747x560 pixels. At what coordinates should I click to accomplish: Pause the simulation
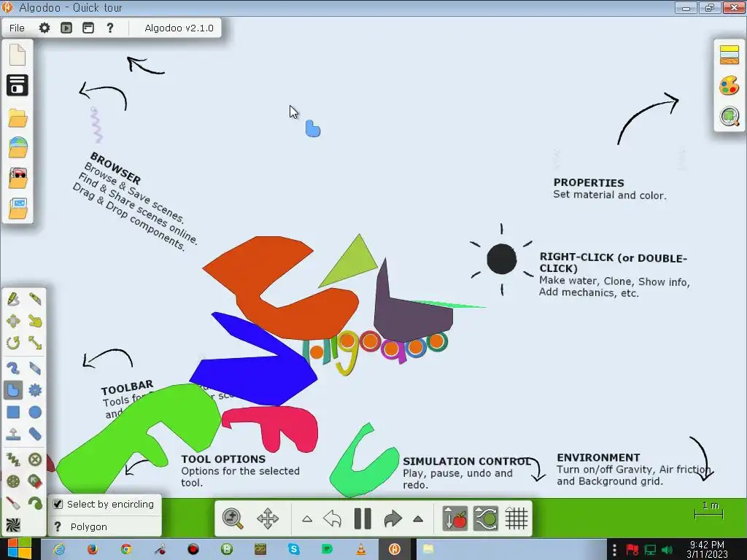point(363,518)
